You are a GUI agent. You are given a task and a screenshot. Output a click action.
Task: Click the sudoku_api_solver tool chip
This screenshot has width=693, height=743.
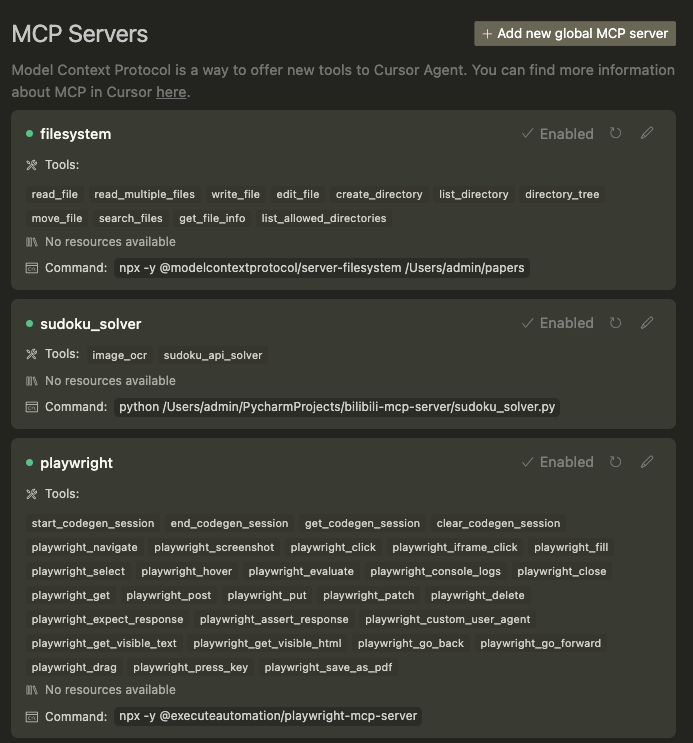click(213, 355)
